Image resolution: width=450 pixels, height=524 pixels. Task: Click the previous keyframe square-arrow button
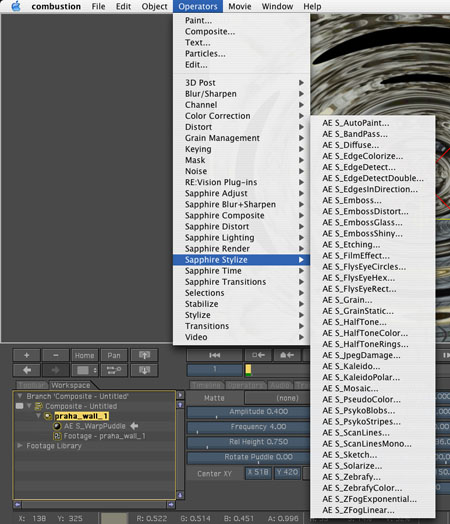258,355
